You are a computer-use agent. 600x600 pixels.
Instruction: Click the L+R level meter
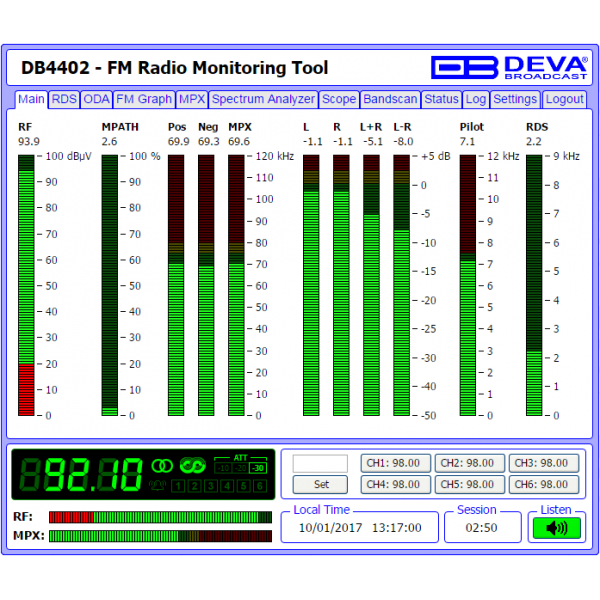click(x=371, y=285)
